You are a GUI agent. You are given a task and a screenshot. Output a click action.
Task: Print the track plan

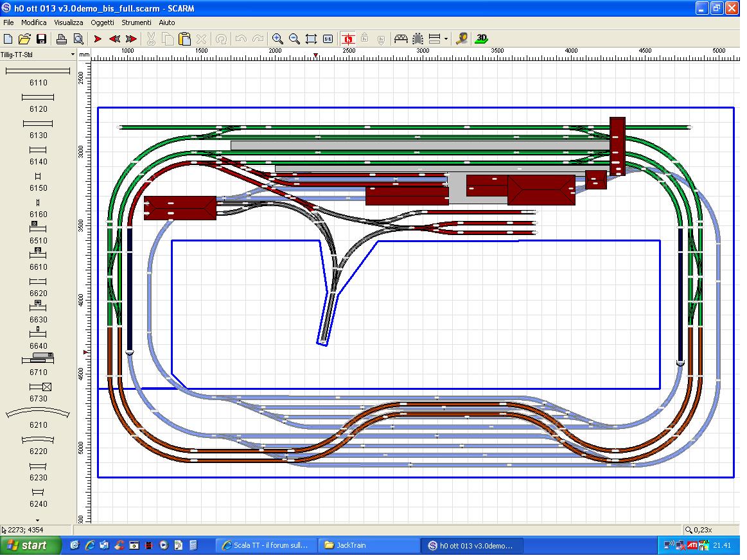(62, 39)
